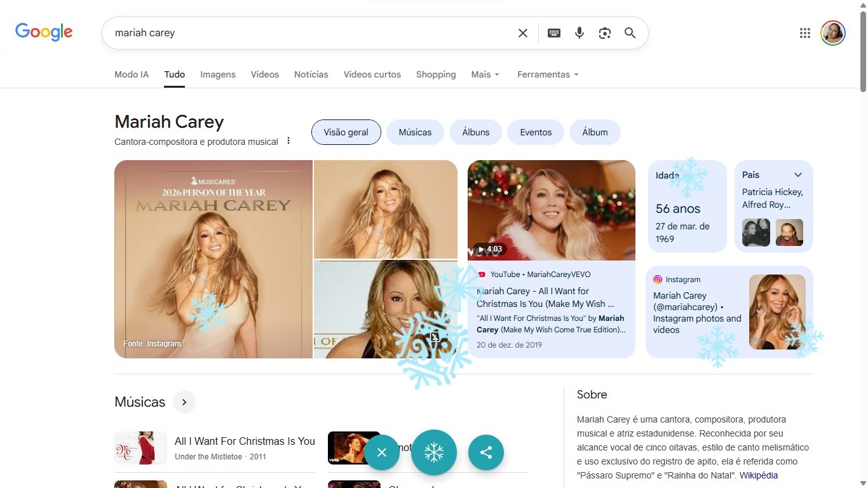The height and width of the screenshot is (488, 868).
Task: Open the Ferramentas dropdown
Action: pyautogui.click(x=548, y=74)
